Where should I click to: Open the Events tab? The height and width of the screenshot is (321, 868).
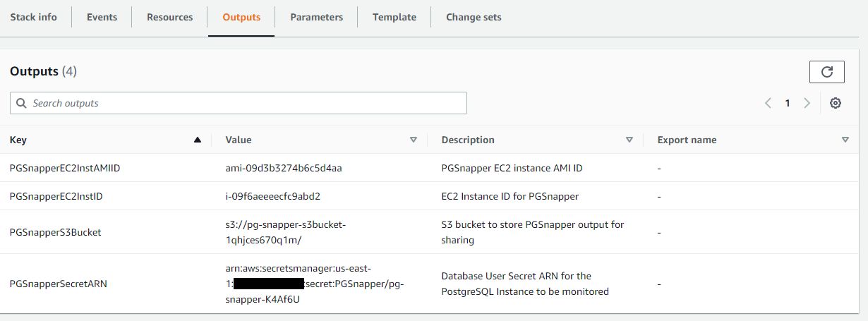point(102,17)
